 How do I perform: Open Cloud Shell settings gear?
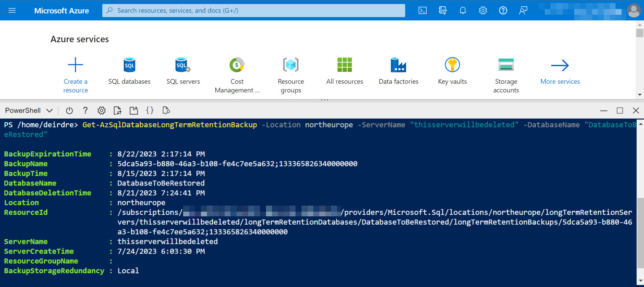102,111
